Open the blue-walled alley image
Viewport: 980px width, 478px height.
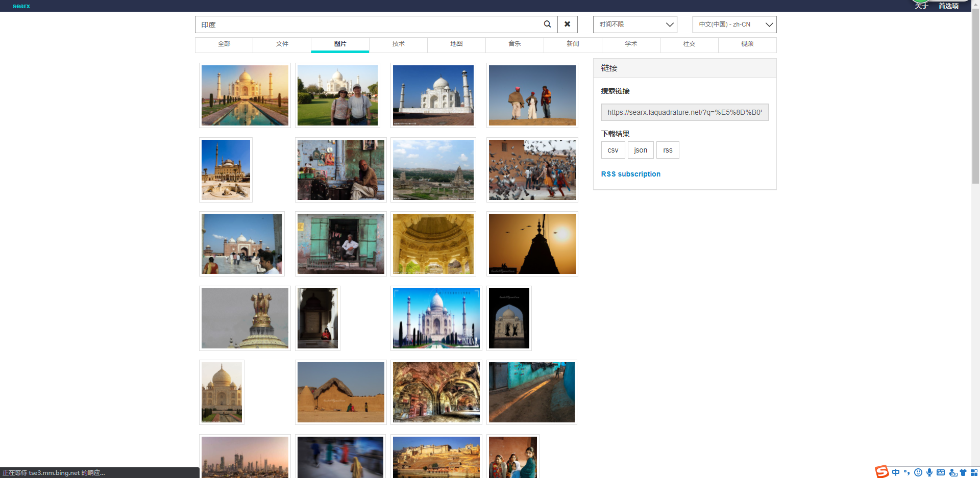[532, 392]
